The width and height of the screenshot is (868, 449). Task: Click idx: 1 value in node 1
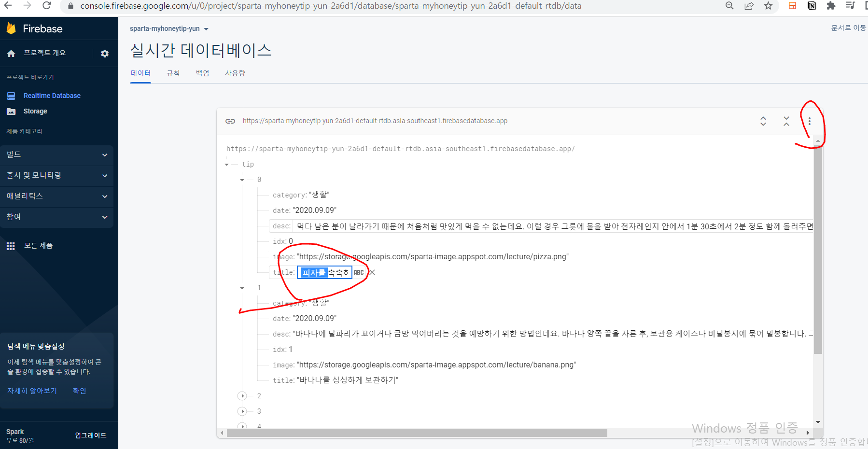(x=291, y=350)
